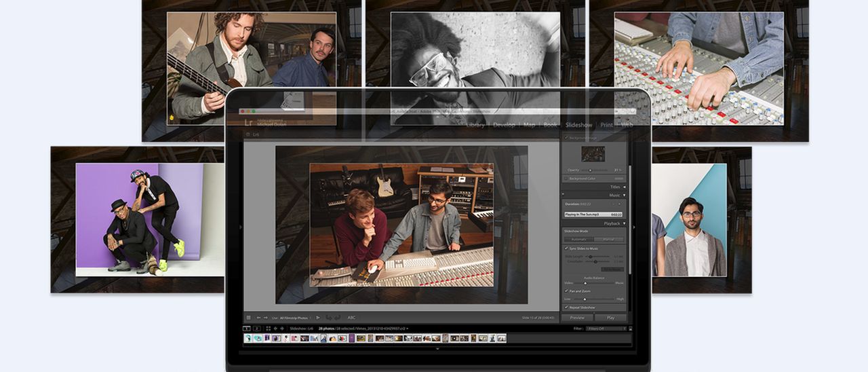Viewport: 868px width, 372px height.
Task: Go to previous slide arrow
Action: (x=258, y=318)
